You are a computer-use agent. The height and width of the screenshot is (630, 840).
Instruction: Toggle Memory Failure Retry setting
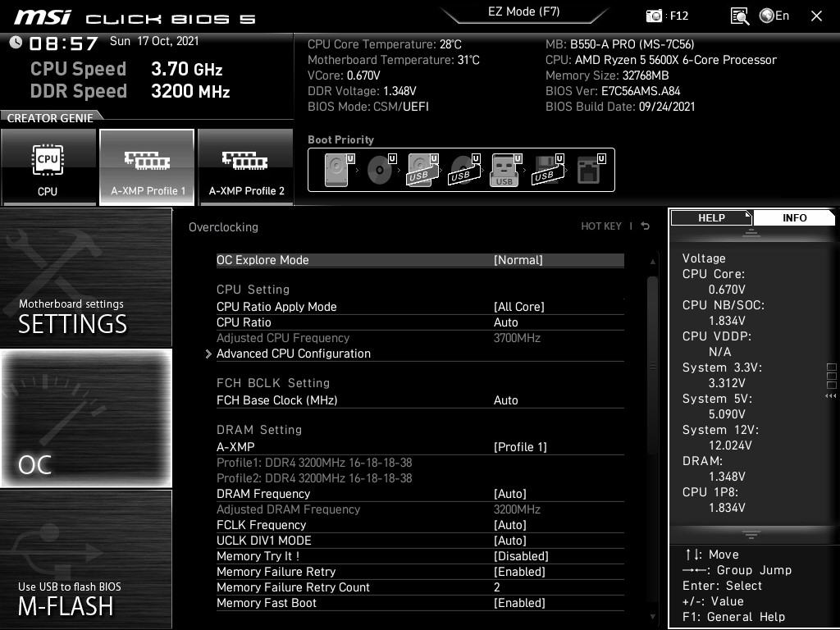click(x=420, y=572)
